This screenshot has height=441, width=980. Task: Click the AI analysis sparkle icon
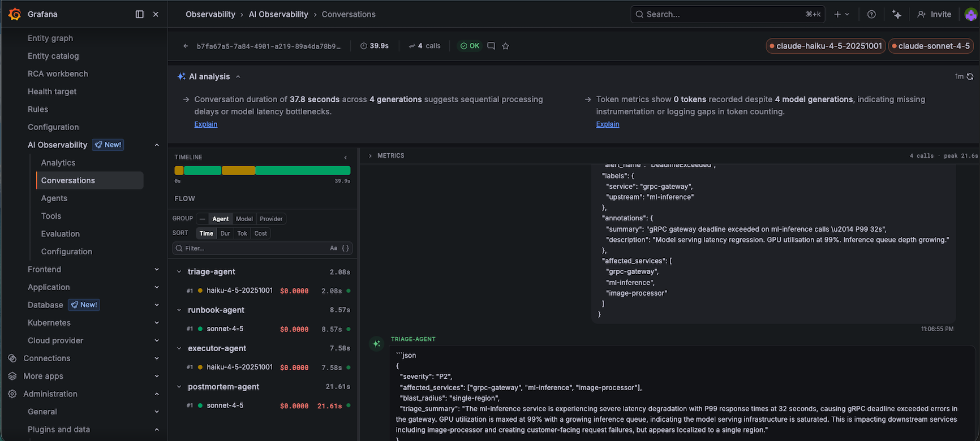pyautogui.click(x=182, y=76)
